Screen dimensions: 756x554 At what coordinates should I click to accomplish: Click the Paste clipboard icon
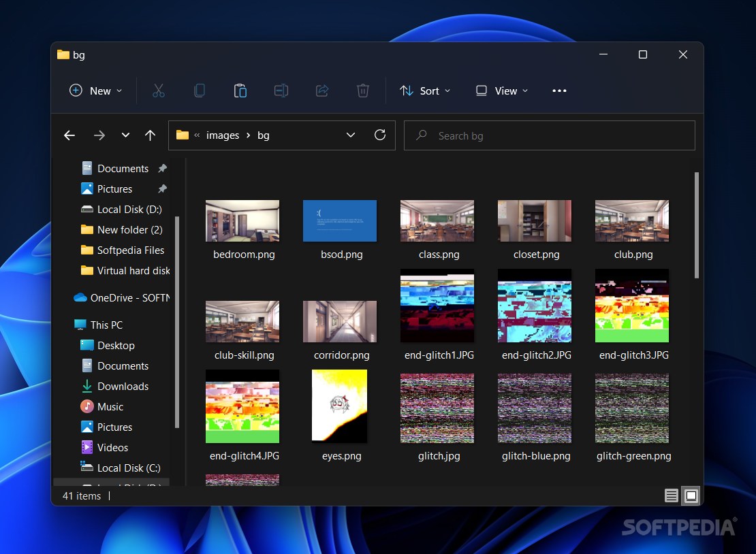240,91
